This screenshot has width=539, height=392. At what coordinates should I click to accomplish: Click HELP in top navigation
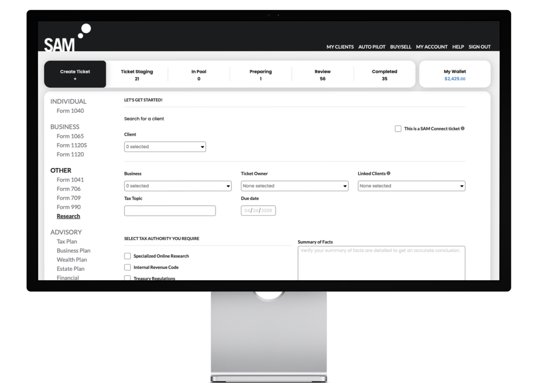click(458, 47)
